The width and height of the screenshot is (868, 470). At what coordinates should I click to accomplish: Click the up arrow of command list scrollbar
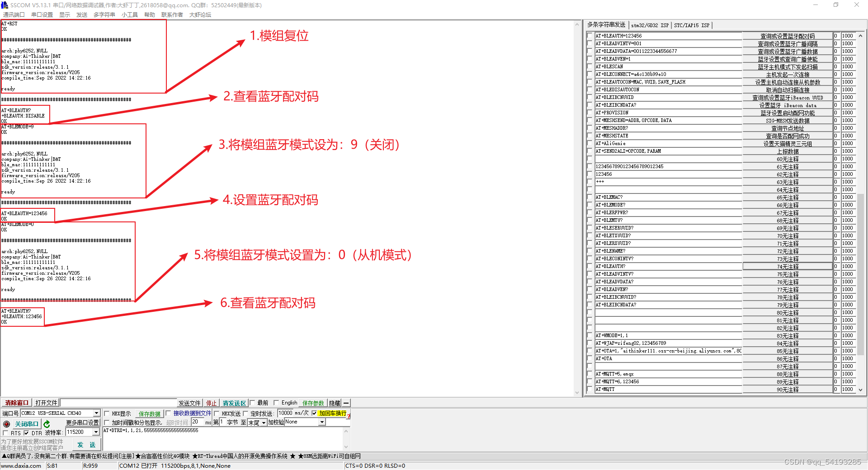(860, 36)
